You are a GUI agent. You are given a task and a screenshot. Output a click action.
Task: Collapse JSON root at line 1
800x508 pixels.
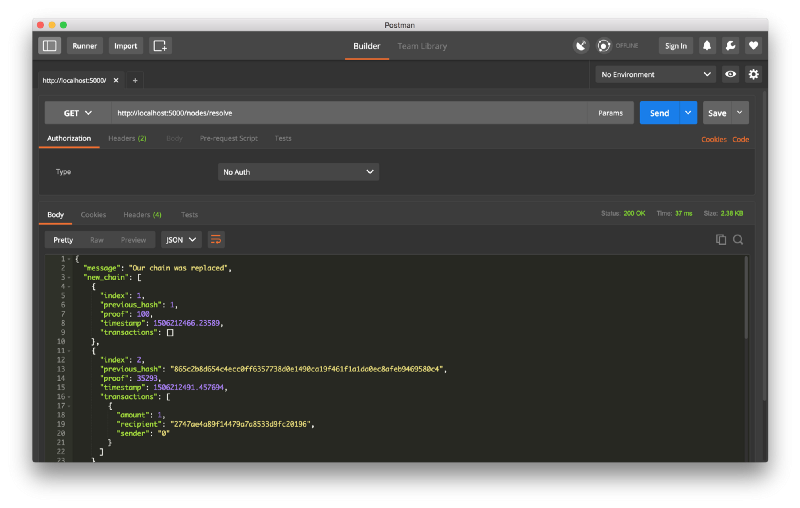[69, 259]
